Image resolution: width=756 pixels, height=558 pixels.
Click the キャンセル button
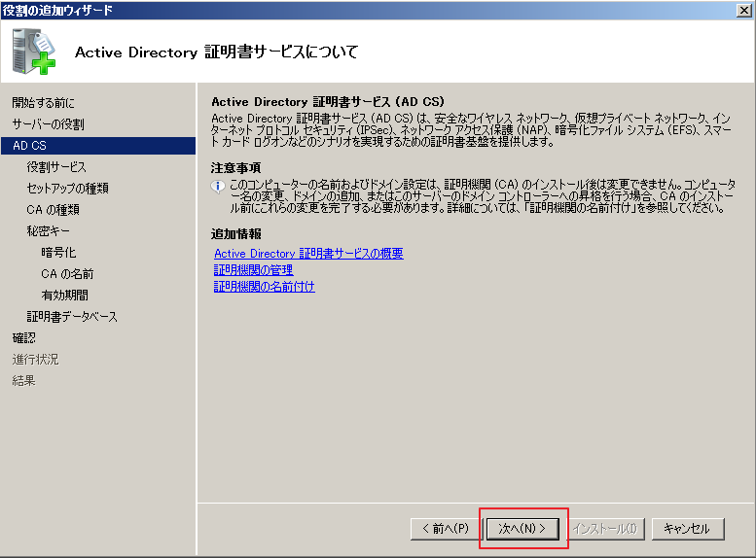(x=688, y=529)
